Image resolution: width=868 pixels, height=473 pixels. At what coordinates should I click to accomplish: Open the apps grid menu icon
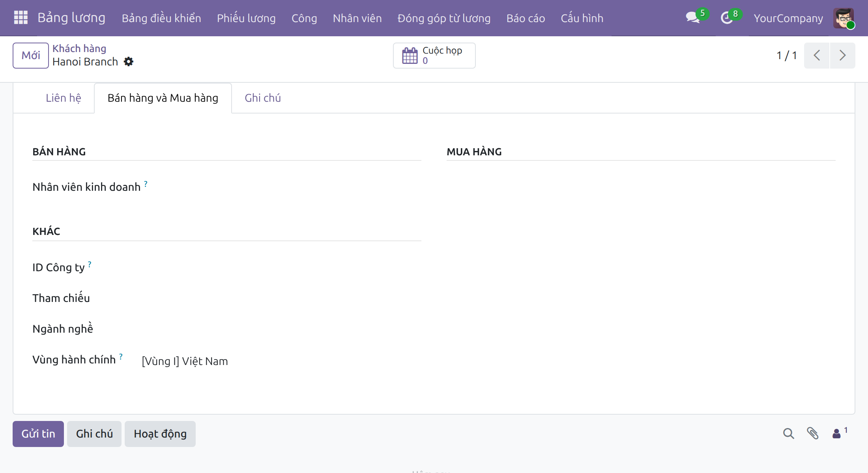(x=21, y=18)
